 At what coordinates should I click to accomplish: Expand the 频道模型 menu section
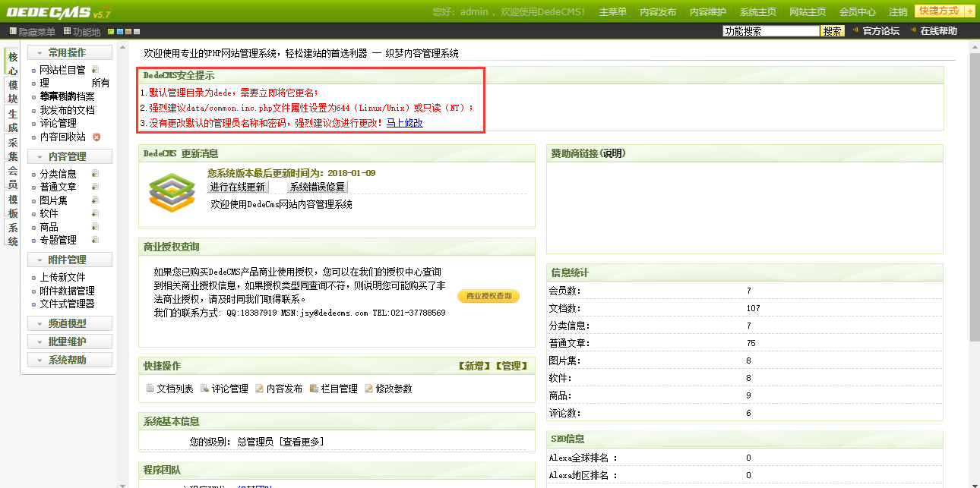click(x=70, y=323)
